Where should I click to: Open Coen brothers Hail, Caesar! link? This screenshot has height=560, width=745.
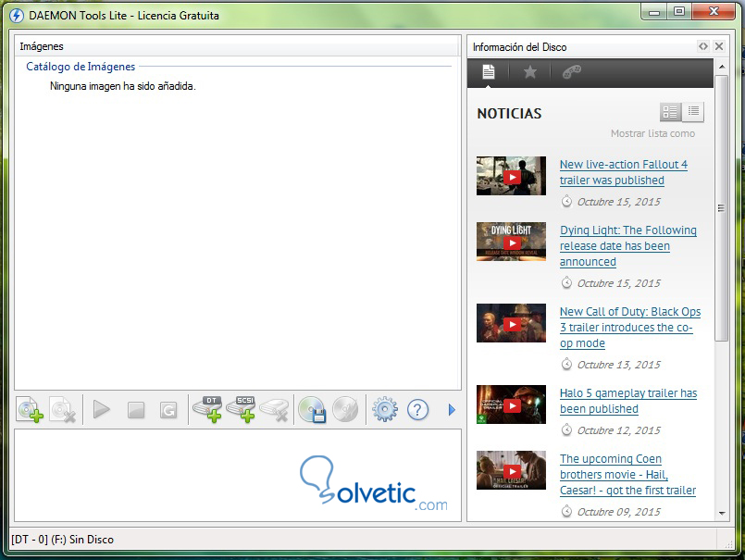(x=627, y=475)
